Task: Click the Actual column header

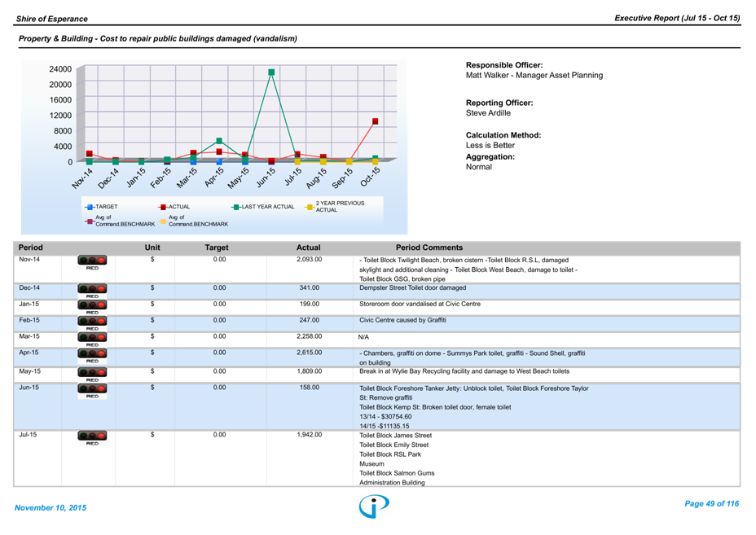Action: (308, 248)
